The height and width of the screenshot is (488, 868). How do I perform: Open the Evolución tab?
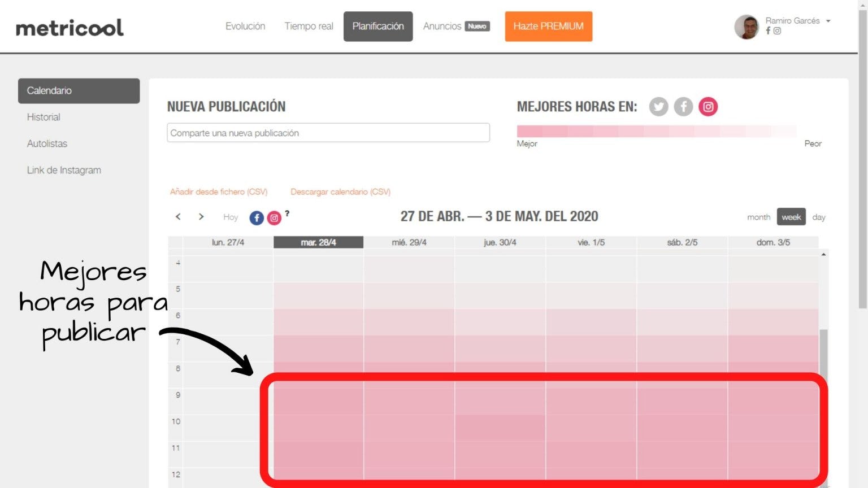click(245, 27)
